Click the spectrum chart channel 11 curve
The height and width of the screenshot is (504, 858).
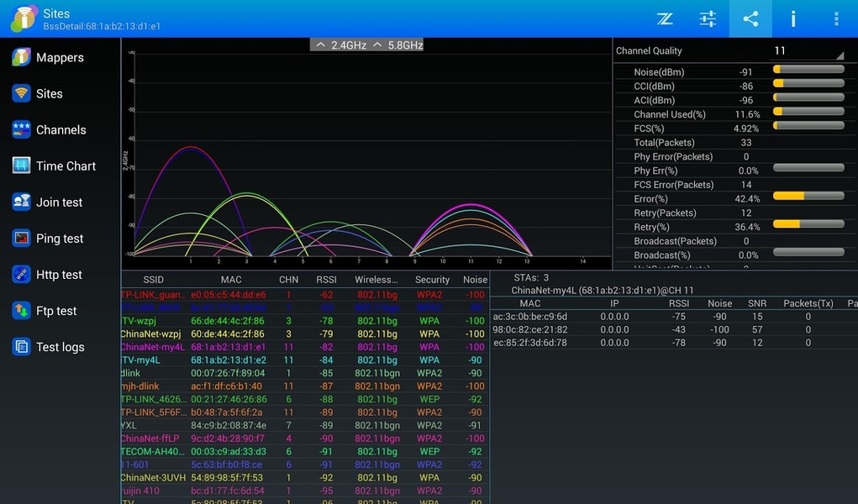click(x=471, y=205)
